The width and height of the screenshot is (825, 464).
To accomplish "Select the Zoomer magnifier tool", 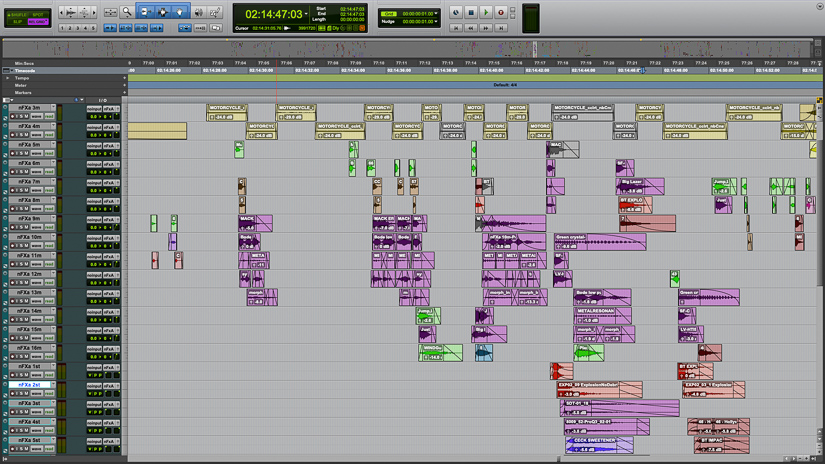I will point(127,12).
